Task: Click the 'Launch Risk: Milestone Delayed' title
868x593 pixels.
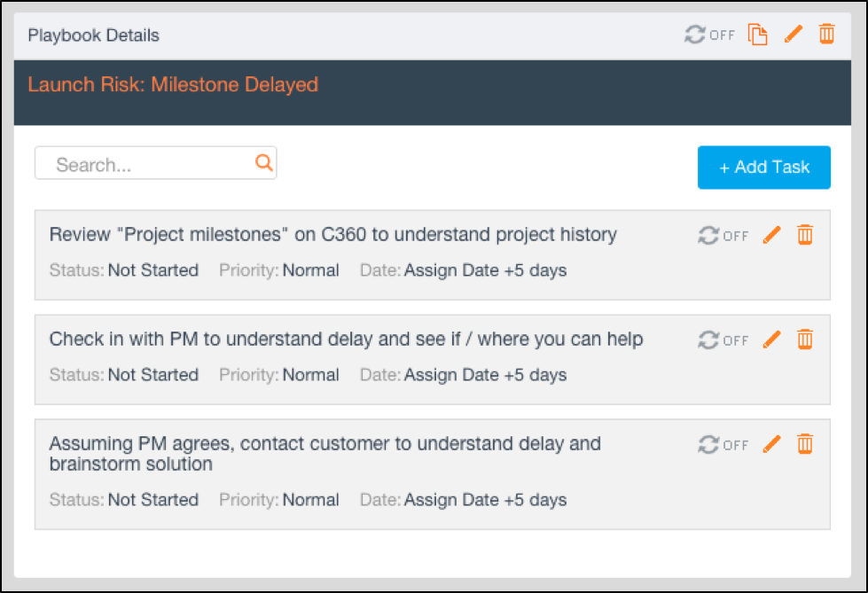Action: pyautogui.click(x=173, y=85)
